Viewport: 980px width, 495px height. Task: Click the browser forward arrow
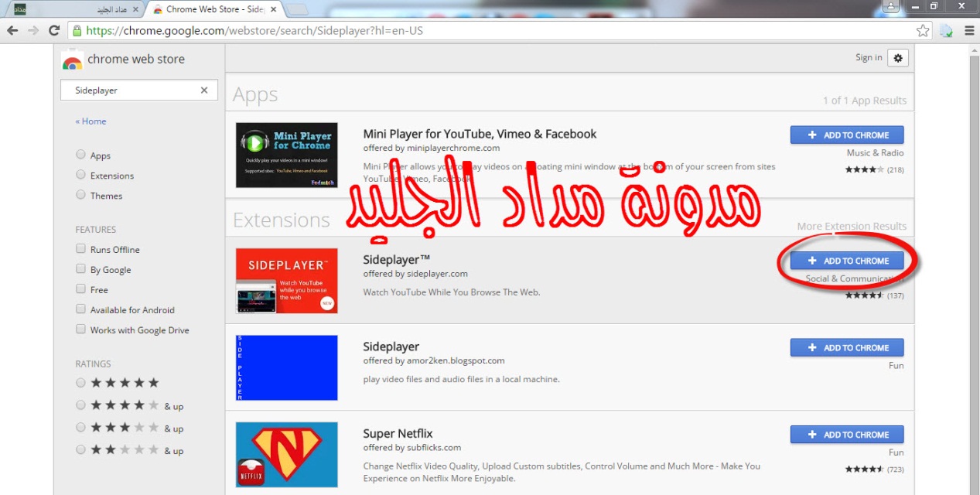(x=33, y=31)
